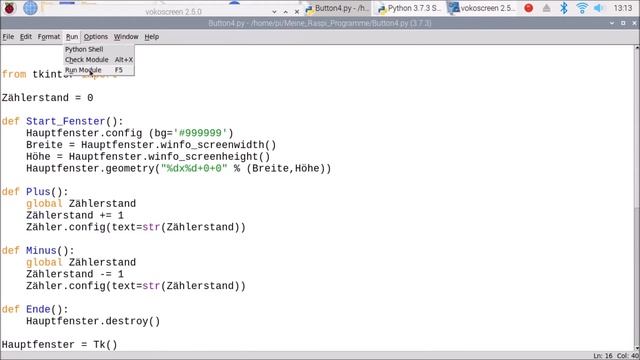The image size is (640, 360).
Task: Click 'winfo_screenwidth()' in the Breite line
Action: click(218, 145)
